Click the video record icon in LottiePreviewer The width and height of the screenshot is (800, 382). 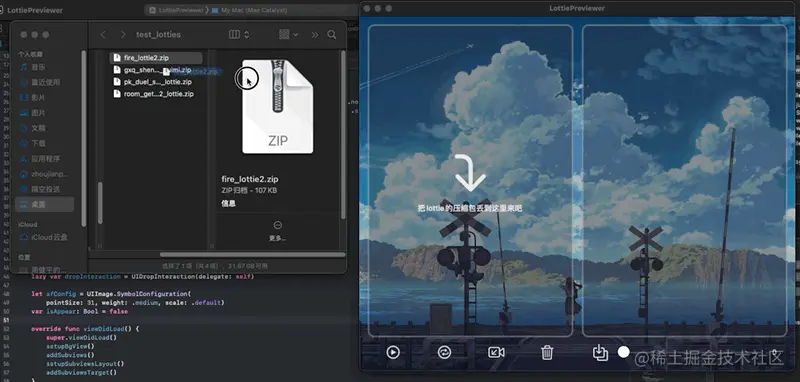pyautogui.click(x=496, y=352)
